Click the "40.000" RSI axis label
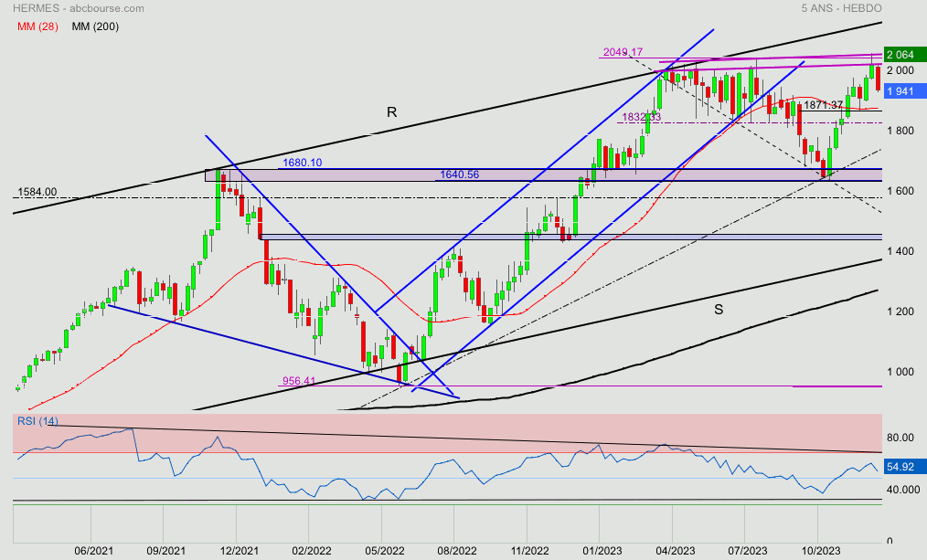This screenshot has width=927, height=560. pos(902,489)
